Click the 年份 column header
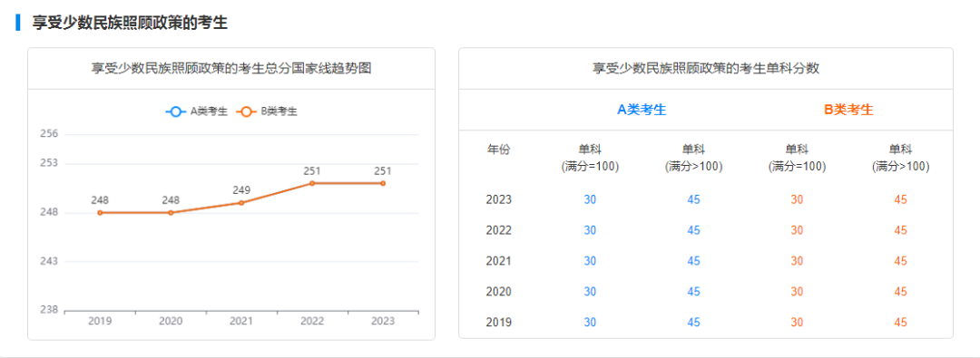The height and width of the screenshot is (358, 980). click(499, 150)
